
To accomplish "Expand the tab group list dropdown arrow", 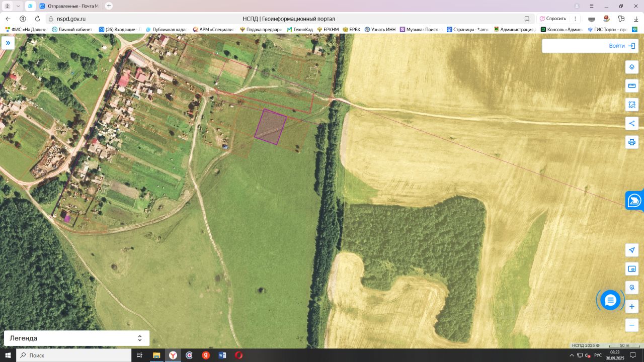I will pos(18,6).
